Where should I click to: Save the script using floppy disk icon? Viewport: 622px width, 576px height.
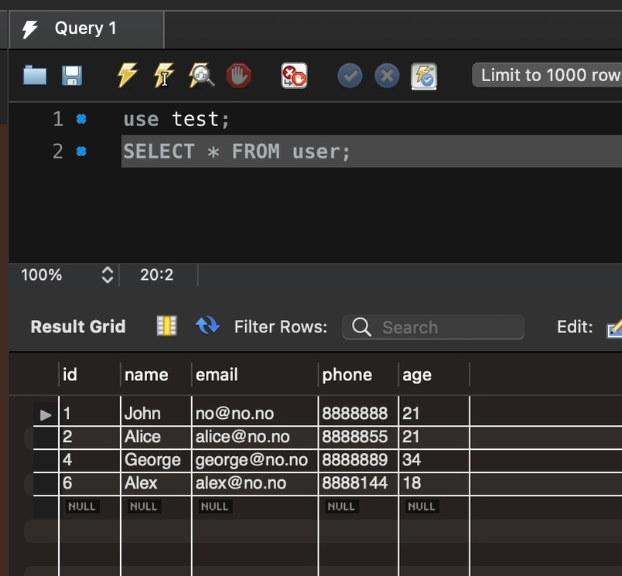[x=72, y=75]
